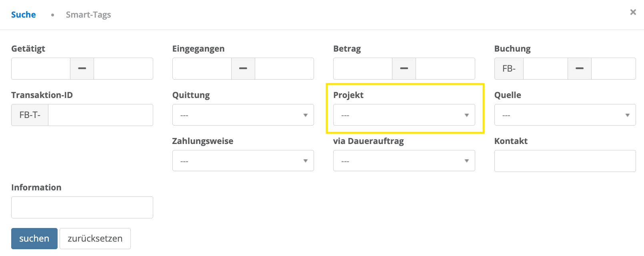
Task: Click the Betrag range dash icon
Action: (x=404, y=68)
